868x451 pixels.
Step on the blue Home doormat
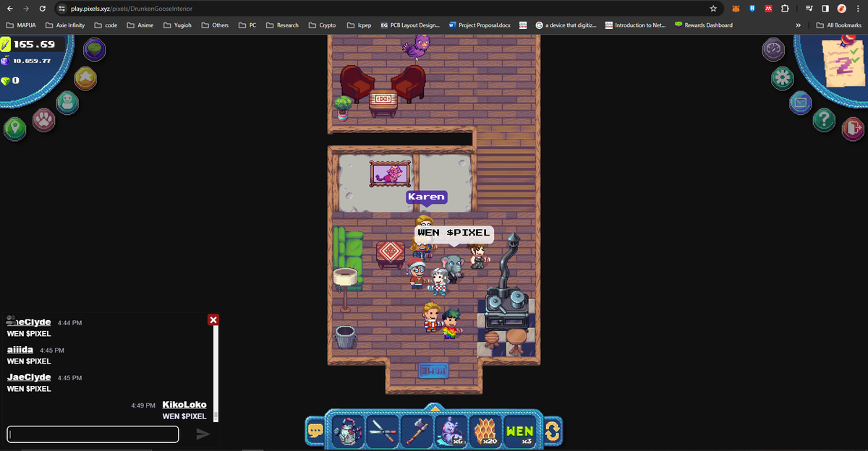tap(433, 371)
